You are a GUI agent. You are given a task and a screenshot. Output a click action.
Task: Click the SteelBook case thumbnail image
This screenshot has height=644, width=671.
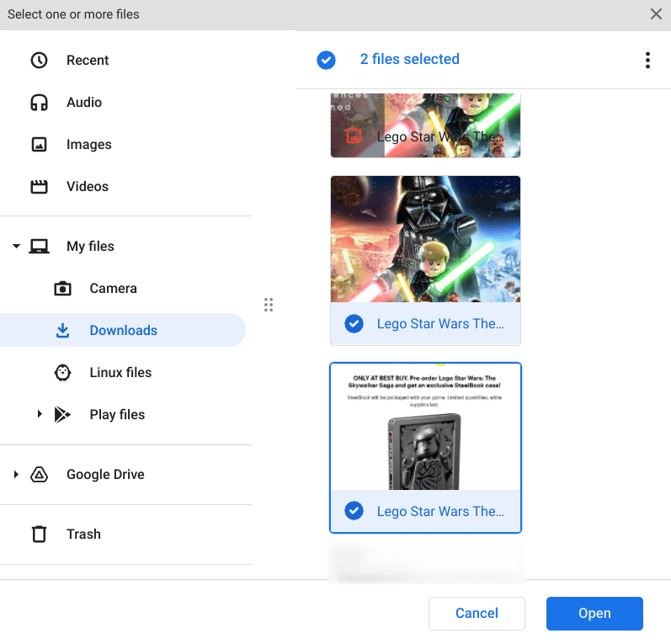point(425,427)
